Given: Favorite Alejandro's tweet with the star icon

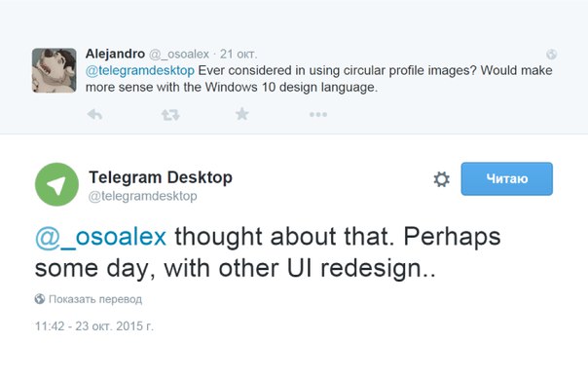Looking at the screenshot, I should coord(242,114).
